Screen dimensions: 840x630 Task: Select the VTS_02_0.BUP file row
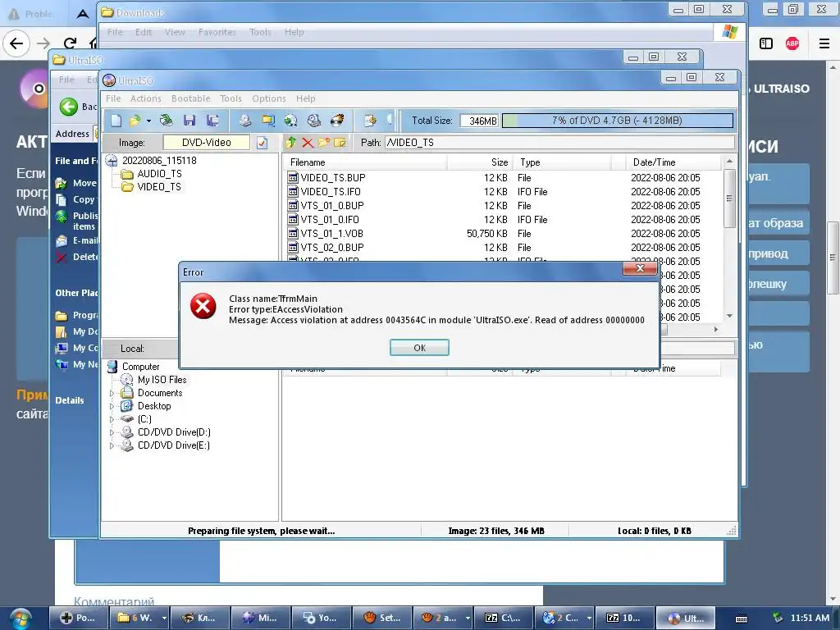(x=504, y=248)
